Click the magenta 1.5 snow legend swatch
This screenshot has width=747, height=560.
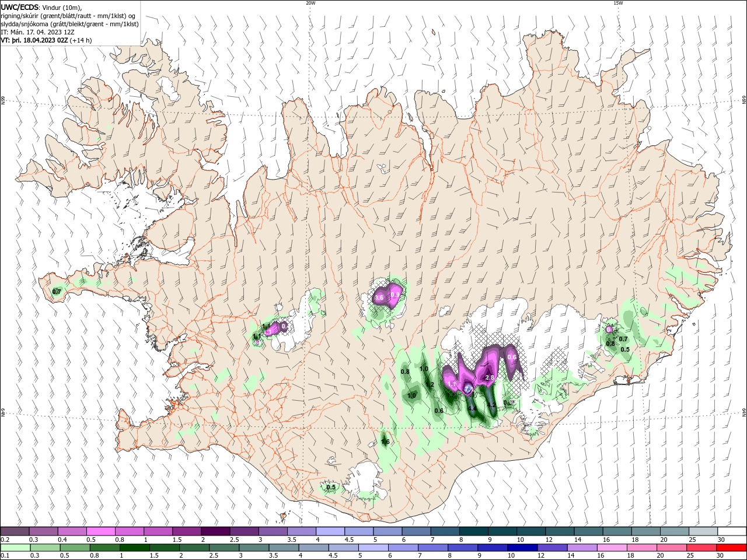pos(187,531)
